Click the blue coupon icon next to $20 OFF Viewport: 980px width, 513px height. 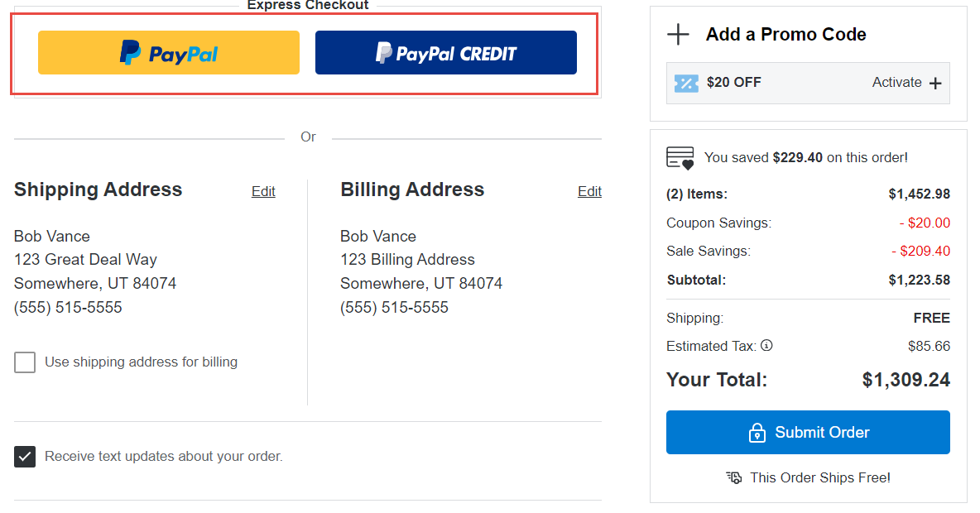tap(685, 83)
